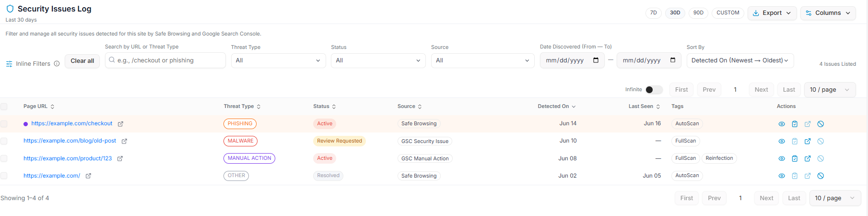Viewport: 868px width, 216px height.
Task: Sort table by Source column
Action: click(x=410, y=107)
